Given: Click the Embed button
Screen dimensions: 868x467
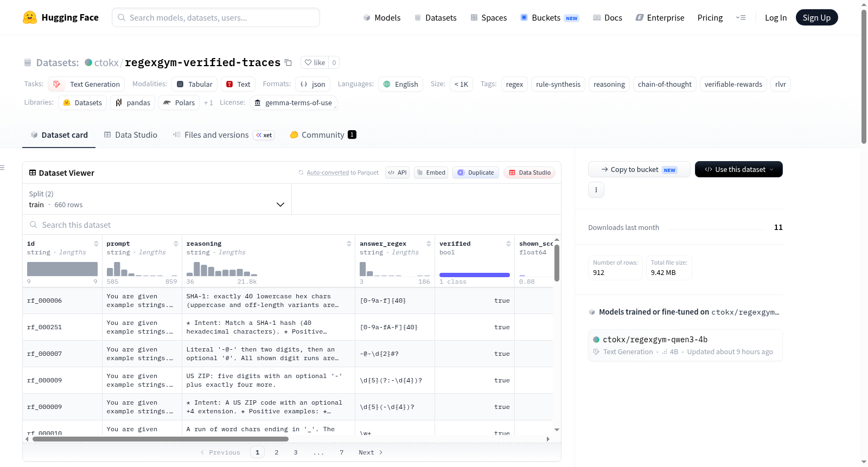Looking at the screenshot, I should click(x=431, y=172).
